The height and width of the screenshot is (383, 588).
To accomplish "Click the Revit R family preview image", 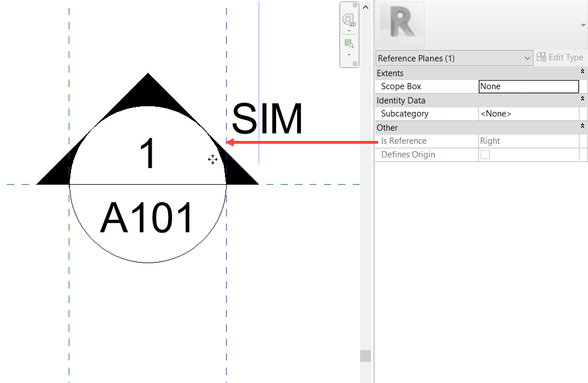I will pyautogui.click(x=401, y=25).
